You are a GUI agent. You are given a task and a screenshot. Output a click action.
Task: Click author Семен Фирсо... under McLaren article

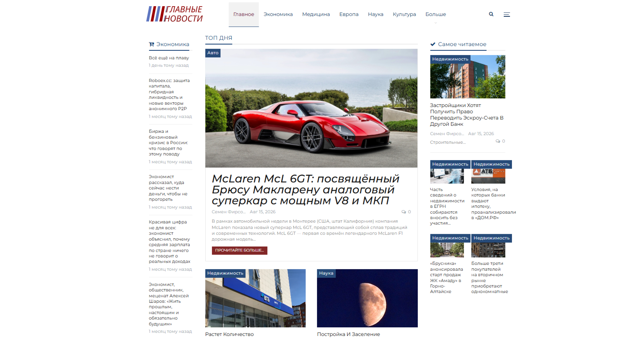228,212
